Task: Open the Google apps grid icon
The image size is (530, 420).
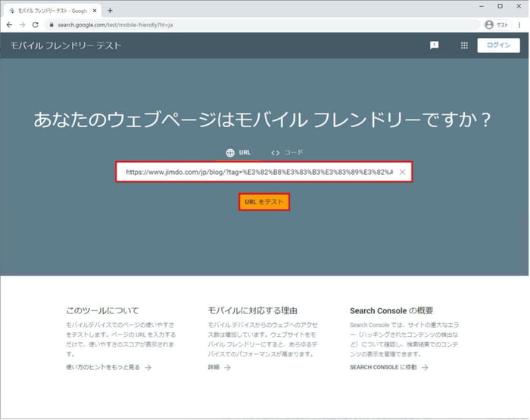Action: click(x=464, y=45)
